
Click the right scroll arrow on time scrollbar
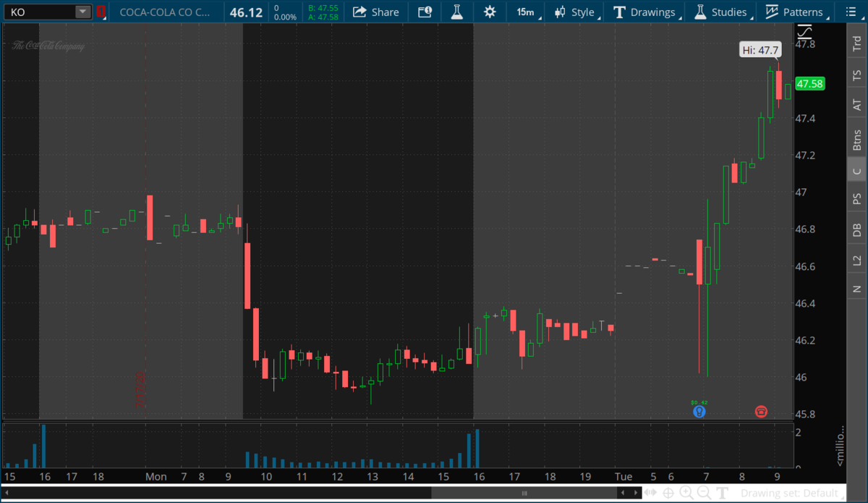(x=635, y=493)
